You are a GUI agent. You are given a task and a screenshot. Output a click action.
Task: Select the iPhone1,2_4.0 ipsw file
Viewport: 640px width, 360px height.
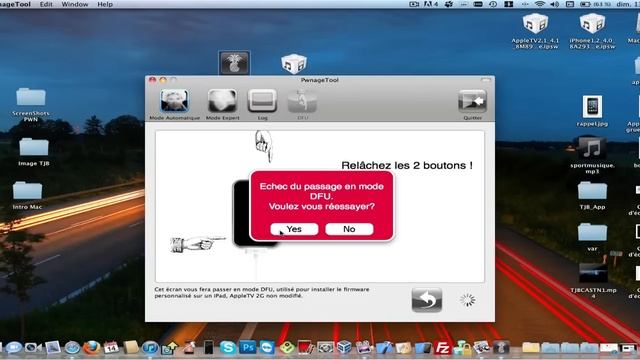click(592, 31)
